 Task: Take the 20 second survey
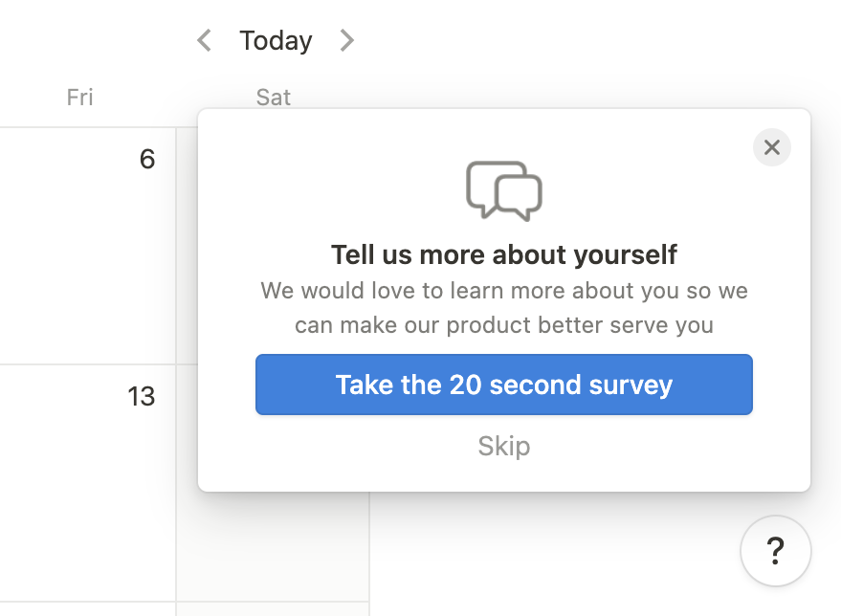[504, 385]
